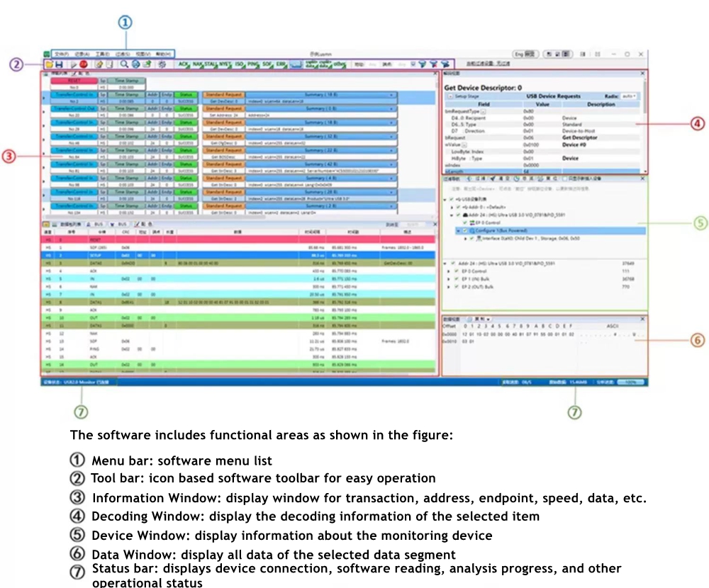Click the open folder icon in toolbar

48,64
